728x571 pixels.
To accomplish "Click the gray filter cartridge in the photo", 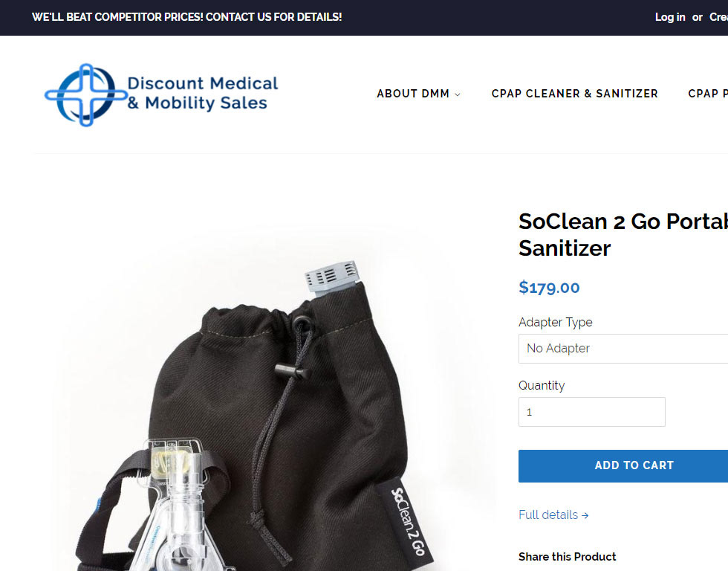I will pyautogui.click(x=332, y=277).
